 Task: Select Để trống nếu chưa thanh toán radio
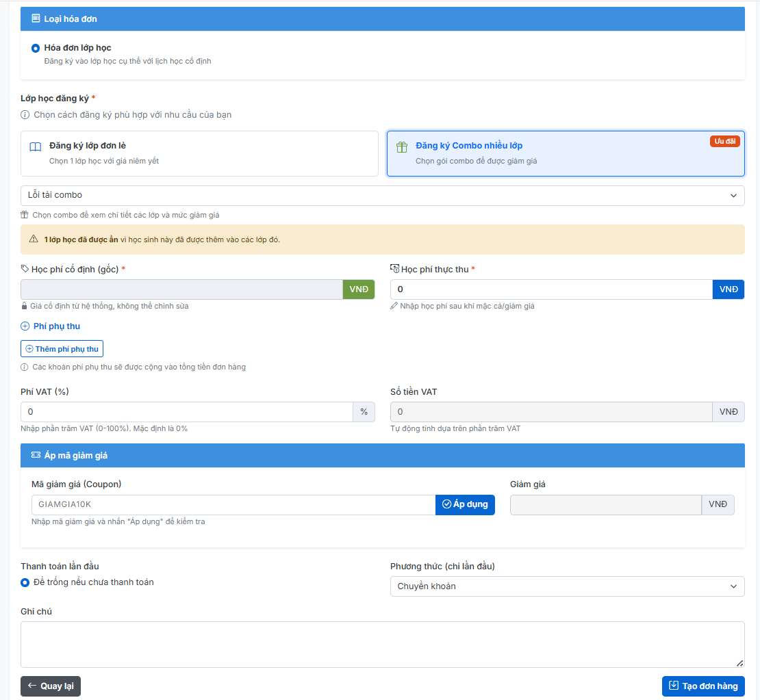point(25,582)
